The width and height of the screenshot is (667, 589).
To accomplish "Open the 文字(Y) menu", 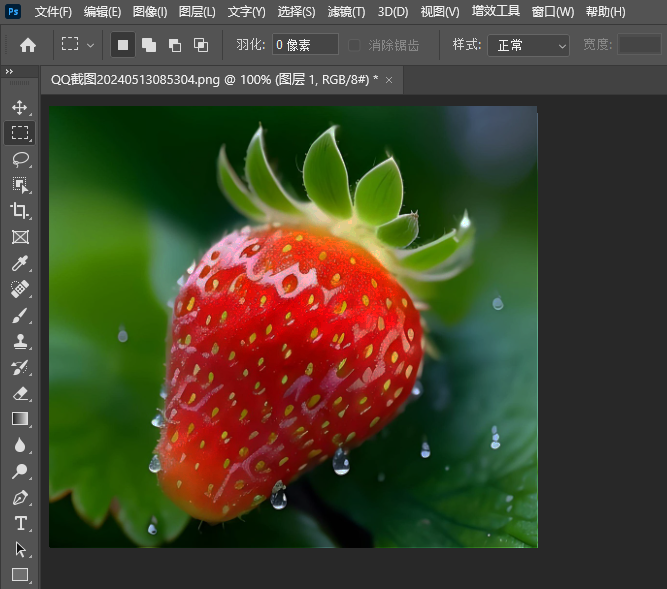I will pos(246,11).
